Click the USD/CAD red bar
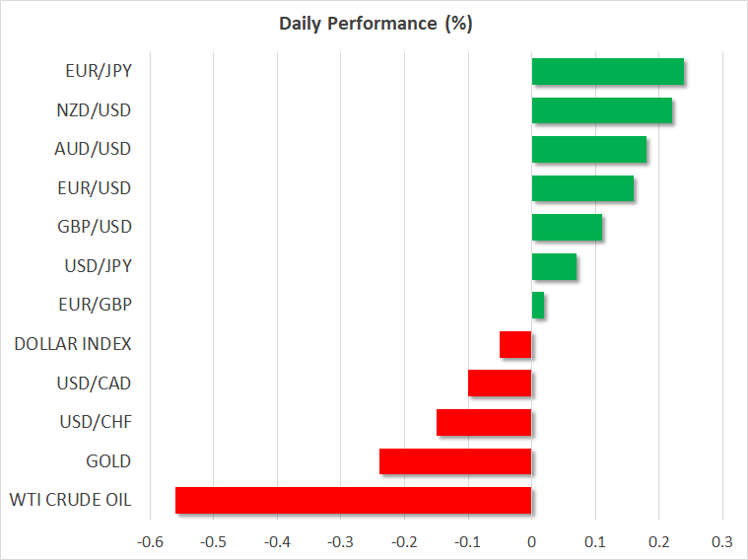748x560 pixels. point(500,384)
